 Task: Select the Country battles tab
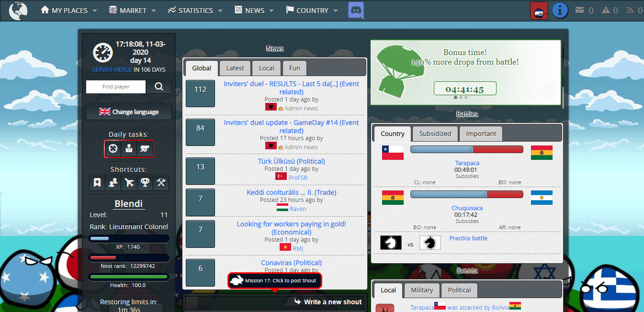pos(393,134)
